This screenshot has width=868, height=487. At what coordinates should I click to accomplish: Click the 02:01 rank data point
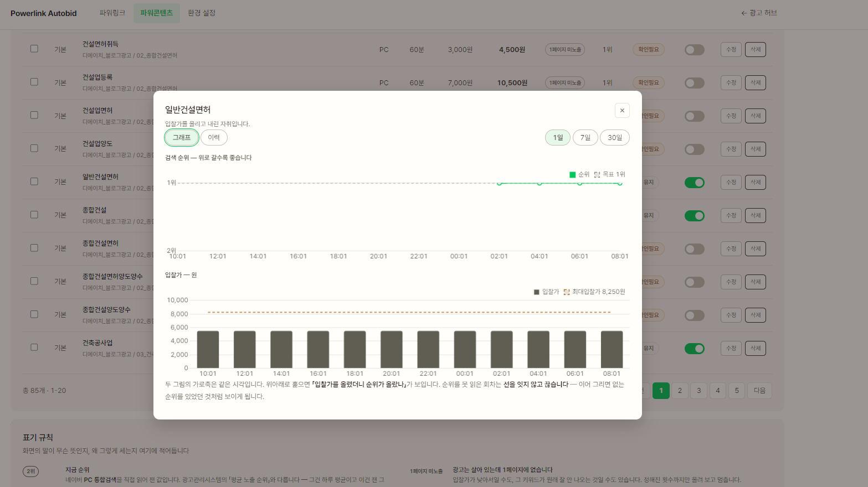499,183
